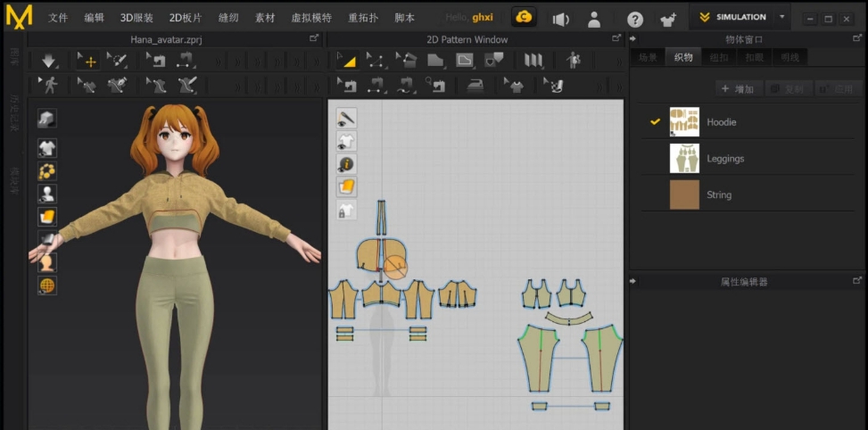Click the orange cloud account icon
868x430 pixels.
(524, 17)
